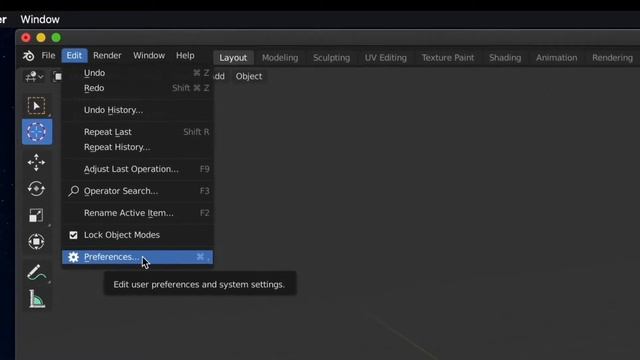640x360 pixels.
Task: Open Preferences... from the Edit menu
Action: tap(137, 257)
